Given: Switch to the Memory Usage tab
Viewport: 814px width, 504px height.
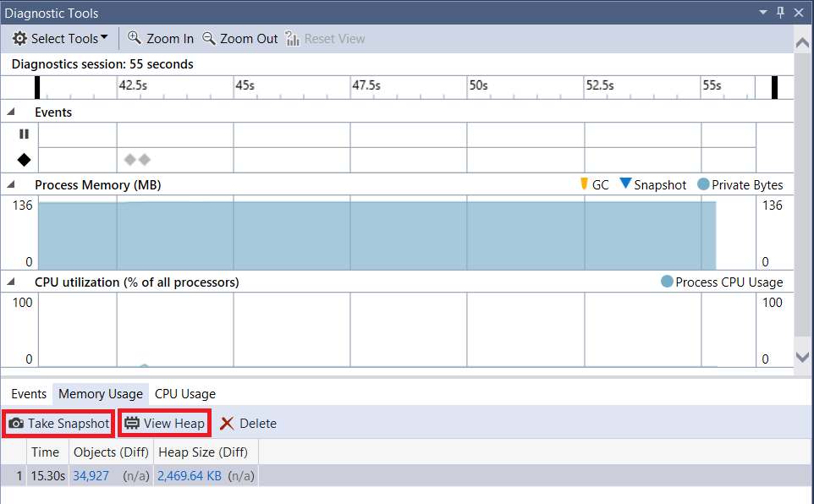Looking at the screenshot, I should pos(101,394).
